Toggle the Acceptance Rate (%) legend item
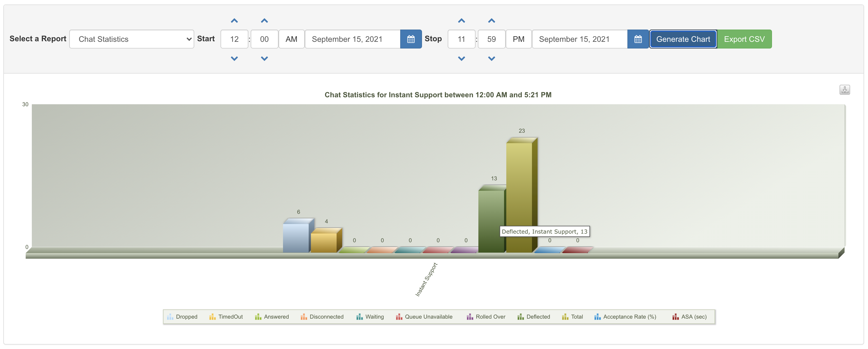This screenshot has height=349, width=868. (629, 317)
